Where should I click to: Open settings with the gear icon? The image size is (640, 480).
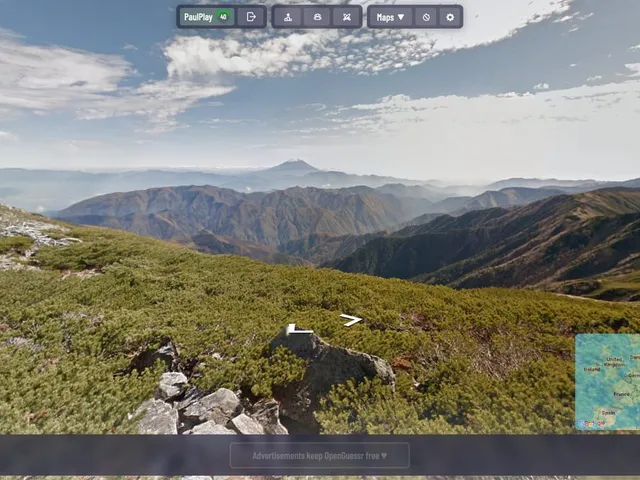(450, 17)
